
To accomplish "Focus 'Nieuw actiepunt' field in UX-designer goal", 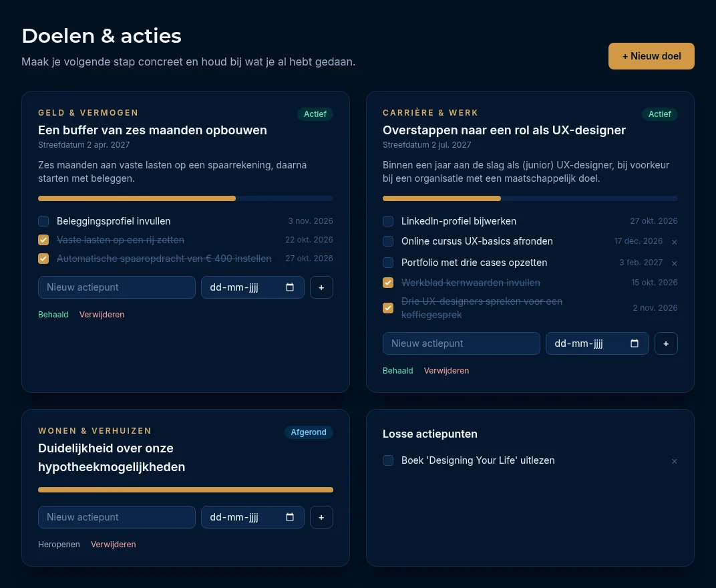I will pyautogui.click(x=462, y=343).
